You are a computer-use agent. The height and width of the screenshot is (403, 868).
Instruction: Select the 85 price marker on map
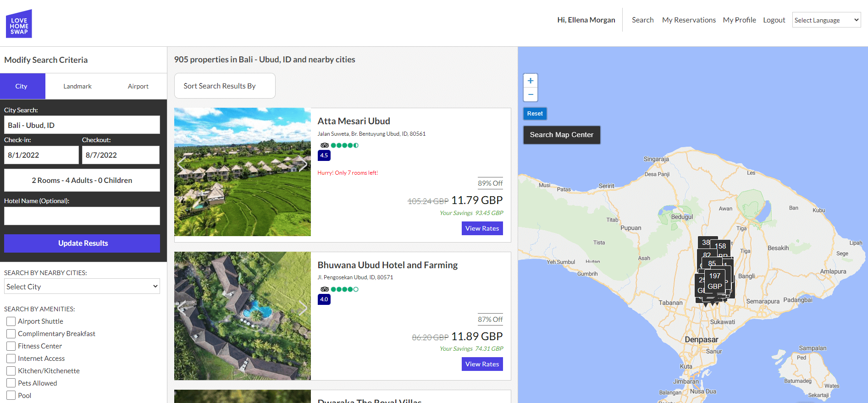point(712,264)
